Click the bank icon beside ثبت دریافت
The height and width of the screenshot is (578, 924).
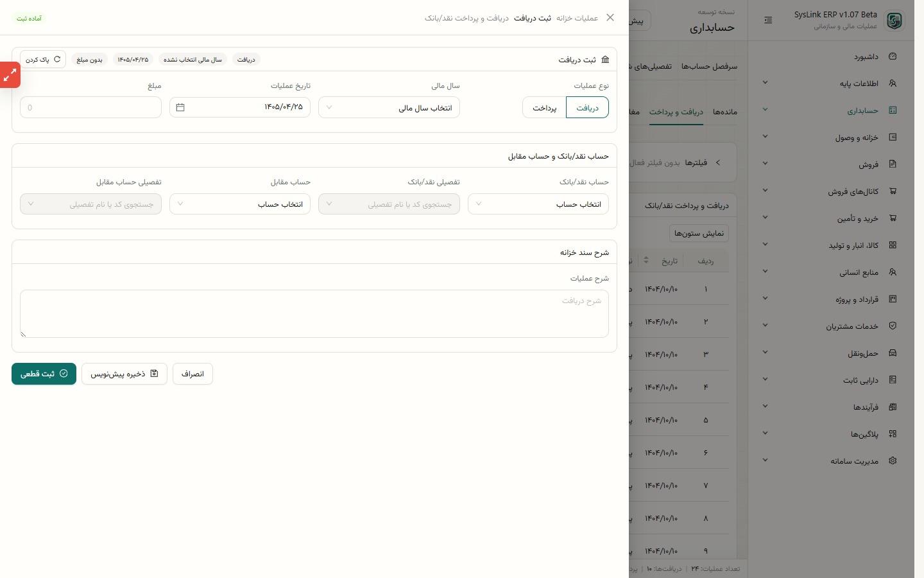[x=605, y=60]
